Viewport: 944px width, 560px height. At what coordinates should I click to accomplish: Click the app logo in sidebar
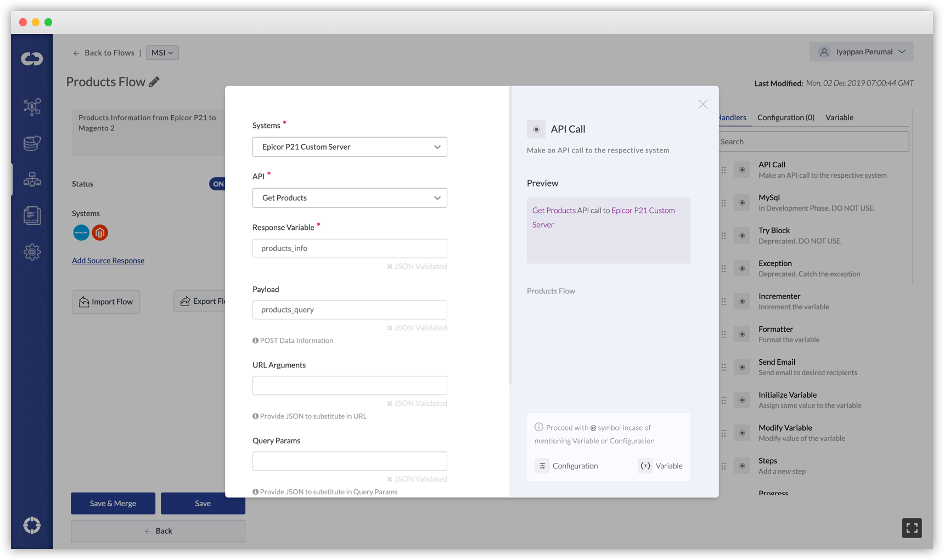[x=32, y=58]
